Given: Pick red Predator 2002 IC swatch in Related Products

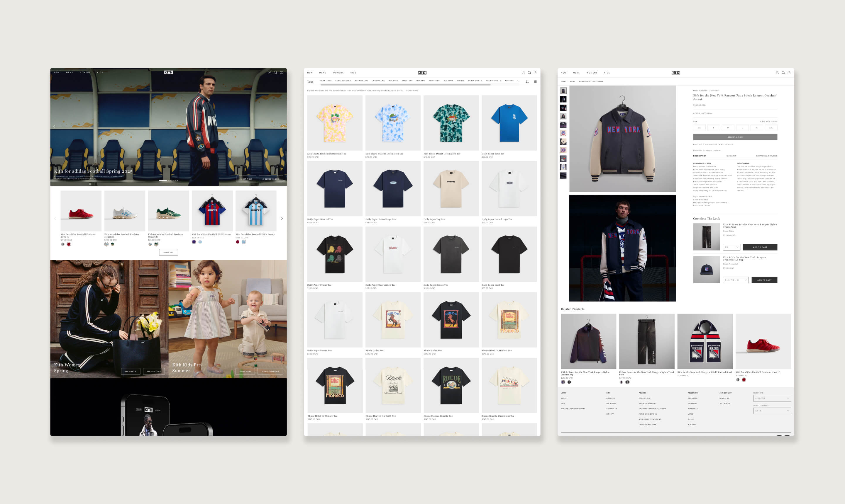Looking at the screenshot, I should pos(744,380).
